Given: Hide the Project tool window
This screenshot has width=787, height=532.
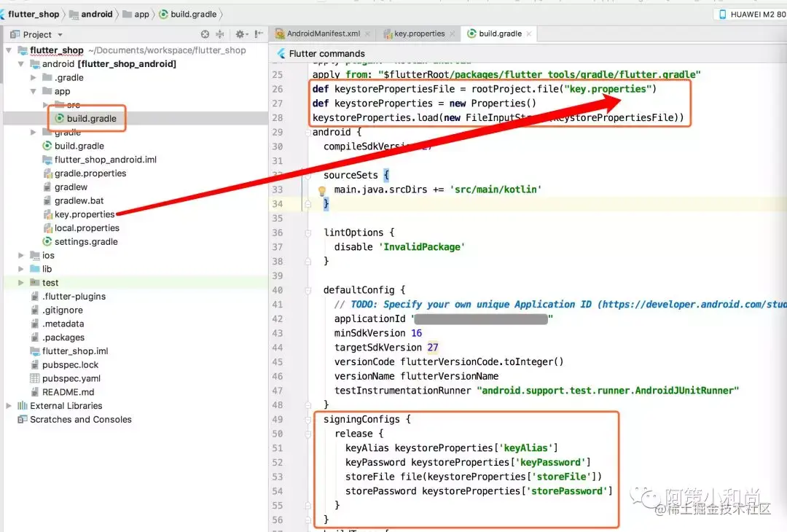Looking at the screenshot, I should 259,34.
